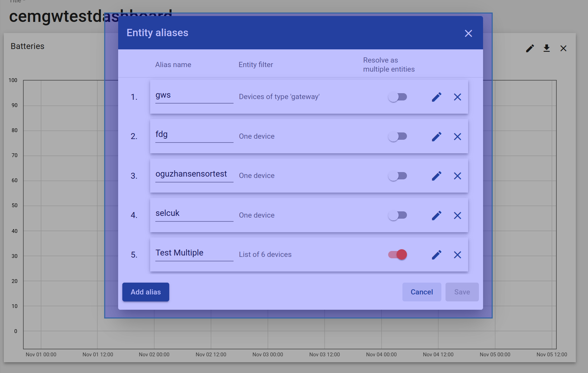Cancel the Entity aliases dialog

coord(422,292)
